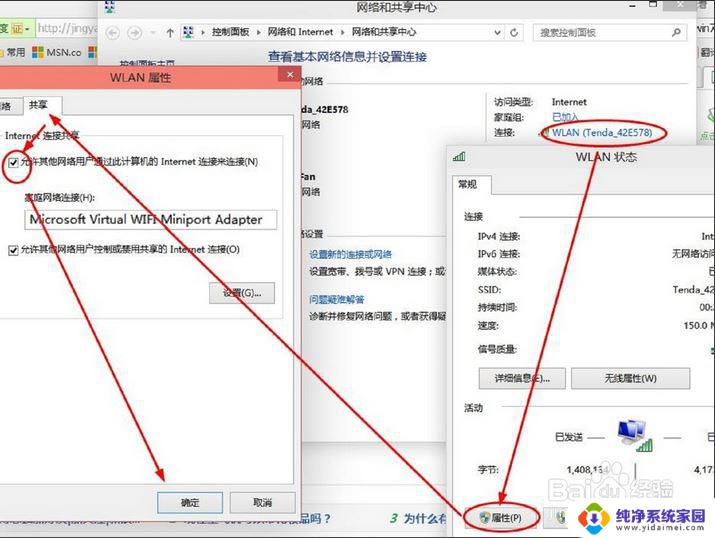Click control panel icon at address bar start

[x=188, y=32]
